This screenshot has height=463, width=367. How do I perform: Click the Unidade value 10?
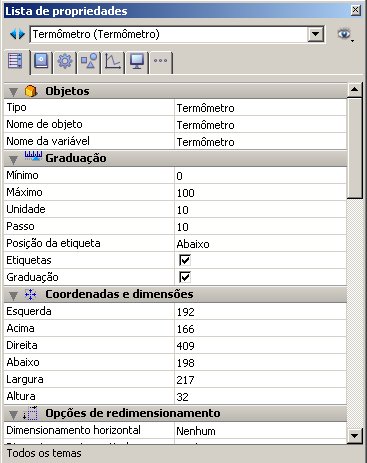[183, 210]
